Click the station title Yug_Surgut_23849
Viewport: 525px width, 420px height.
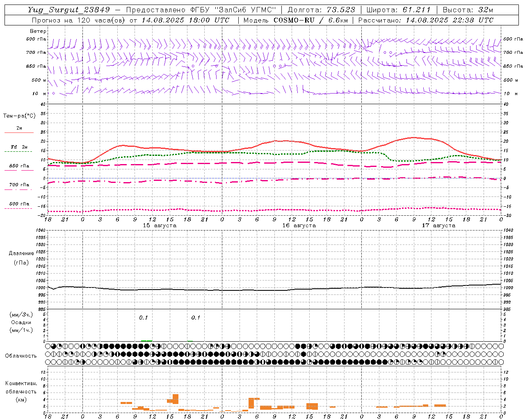pos(69,10)
